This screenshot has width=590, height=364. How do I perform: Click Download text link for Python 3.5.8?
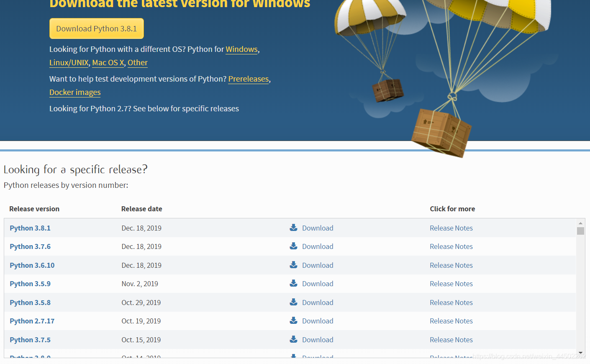click(318, 302)
